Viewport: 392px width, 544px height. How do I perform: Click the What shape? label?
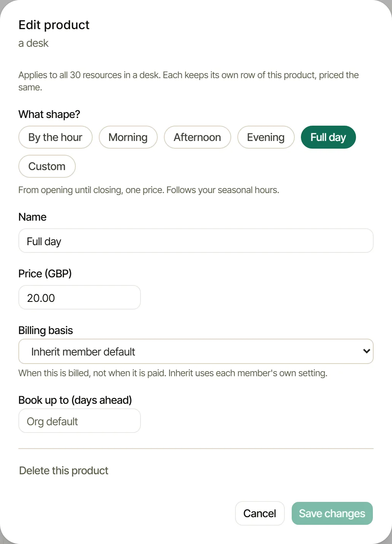tap(49, 114)
